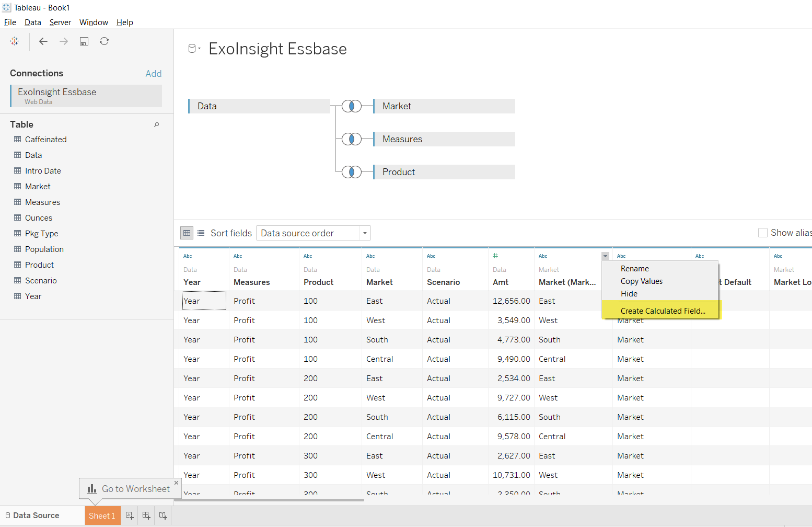Create a new story
The width and height of the screenshot is (812, 527).
click(163, 515)
